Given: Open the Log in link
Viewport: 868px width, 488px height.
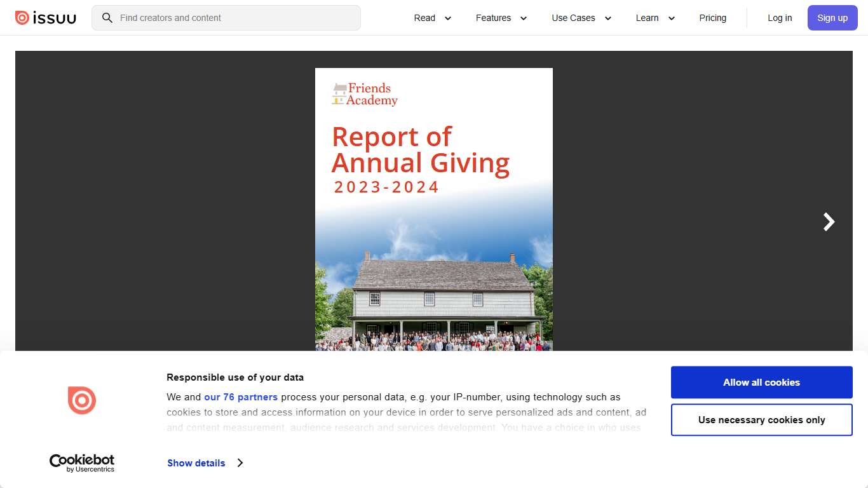Looking at the screenshot, I should [x=779, y=18].
